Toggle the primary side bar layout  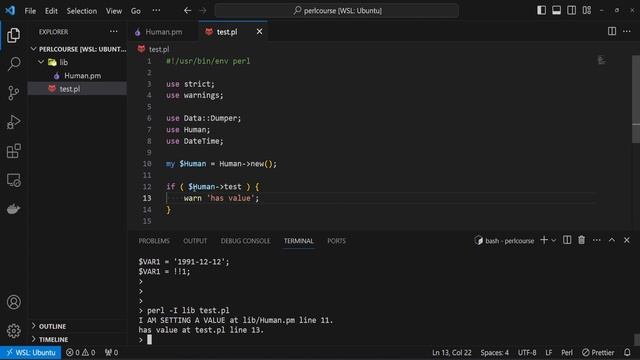[541, 11]
